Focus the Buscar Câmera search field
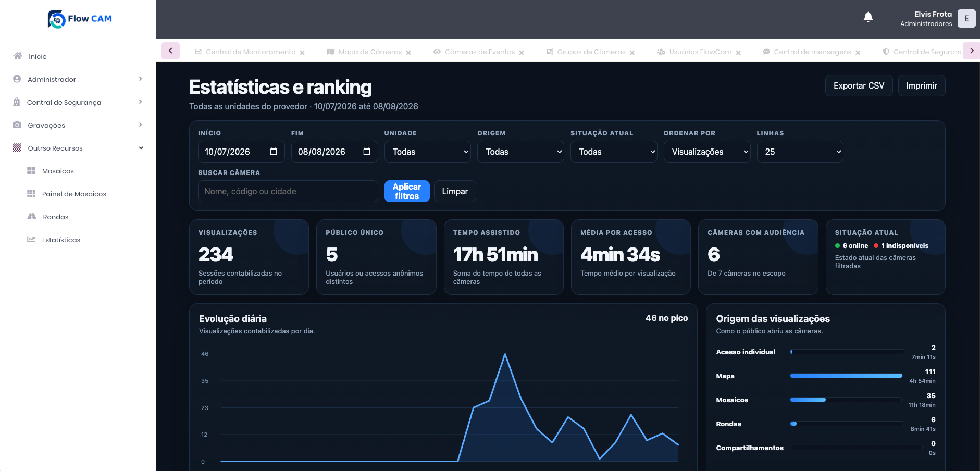Screen dimensions: 980x471 click(288, 191)
